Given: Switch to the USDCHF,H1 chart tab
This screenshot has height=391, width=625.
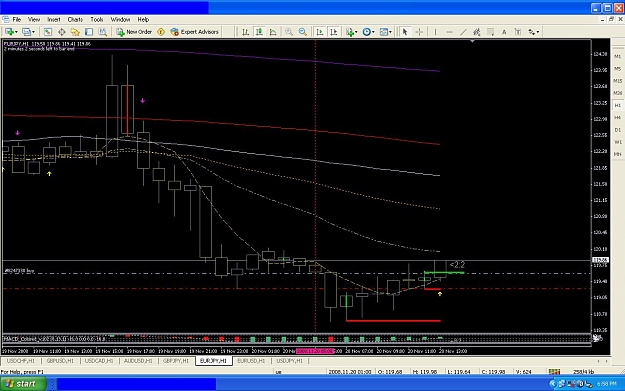Looking at the screenshot, I should point(21,361).
